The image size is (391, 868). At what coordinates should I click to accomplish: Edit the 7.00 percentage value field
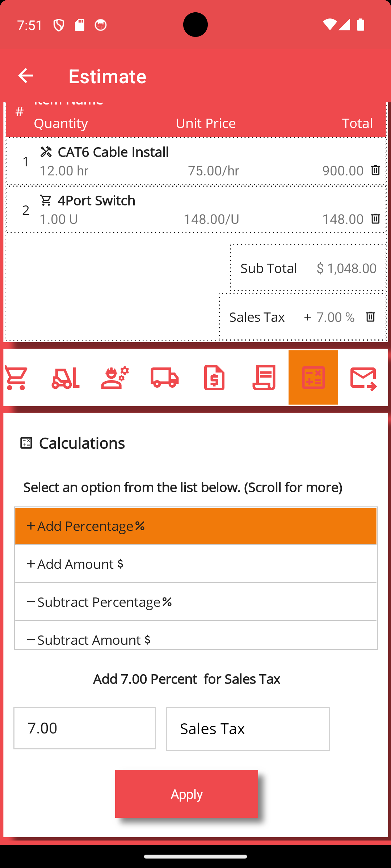click(x=85, y=728)
